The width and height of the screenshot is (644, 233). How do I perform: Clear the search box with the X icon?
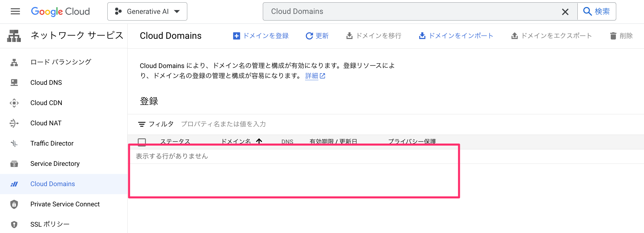pyautogui.click(x=565, y=12)
